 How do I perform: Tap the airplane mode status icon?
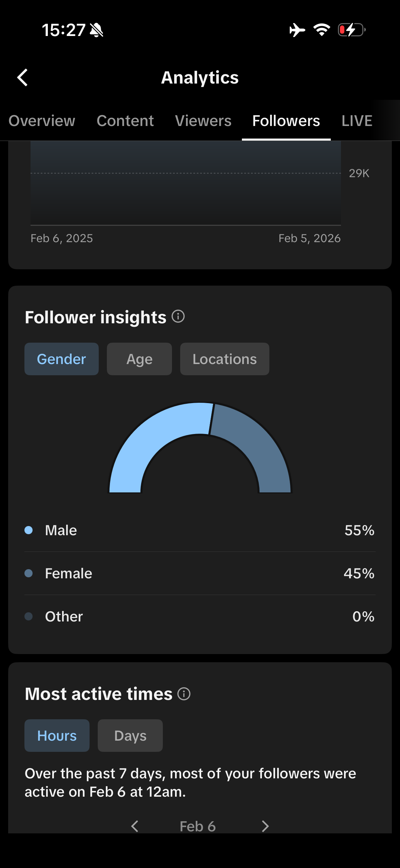tap(297, 30)
